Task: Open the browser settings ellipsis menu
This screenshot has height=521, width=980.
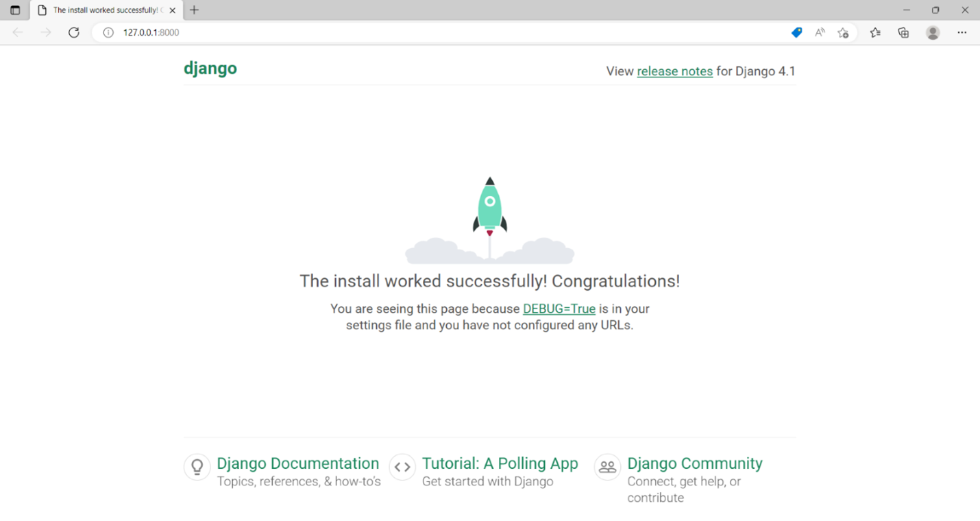Action: (962, 32)
